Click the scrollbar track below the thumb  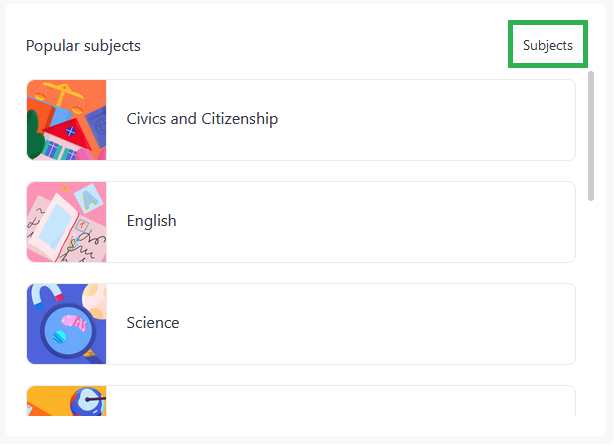point(591,307)
